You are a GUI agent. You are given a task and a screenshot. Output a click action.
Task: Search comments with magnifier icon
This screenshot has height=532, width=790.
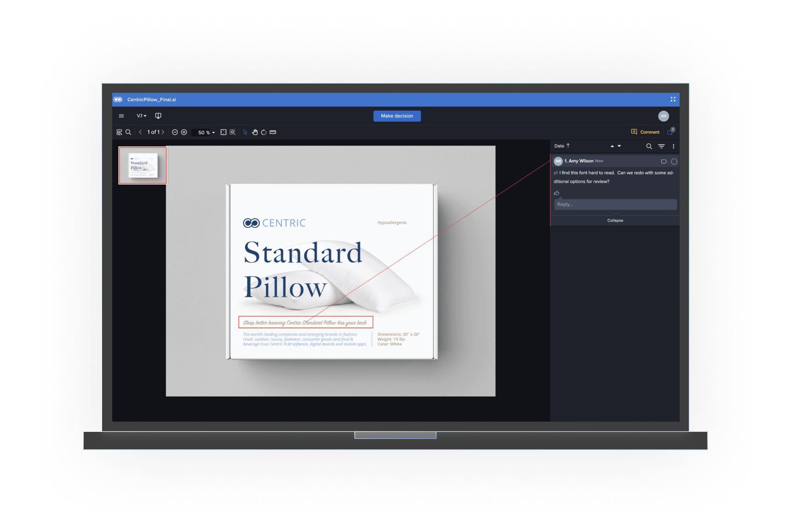click(649, 146)
